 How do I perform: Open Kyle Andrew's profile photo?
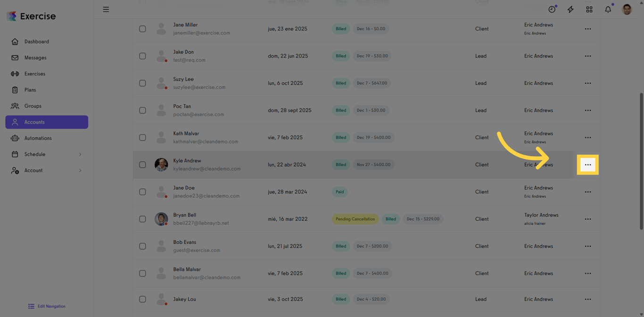click(x=161, y=165)
